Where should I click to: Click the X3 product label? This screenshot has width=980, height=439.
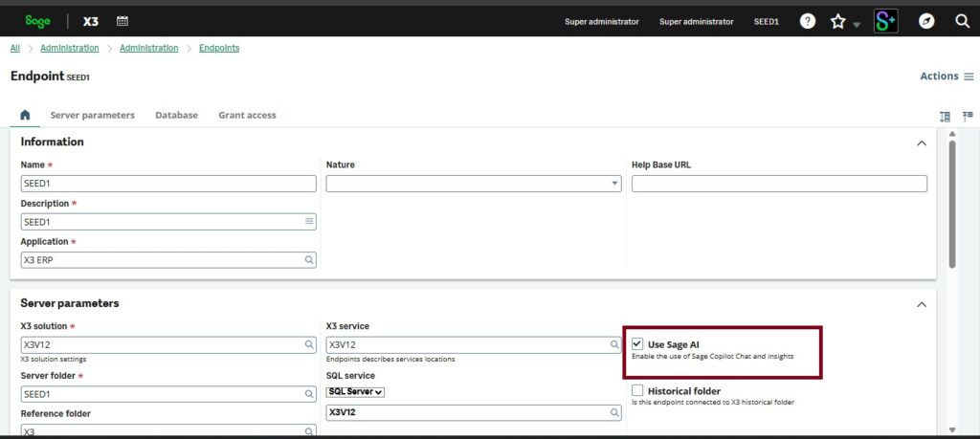[x=91, y=21]
